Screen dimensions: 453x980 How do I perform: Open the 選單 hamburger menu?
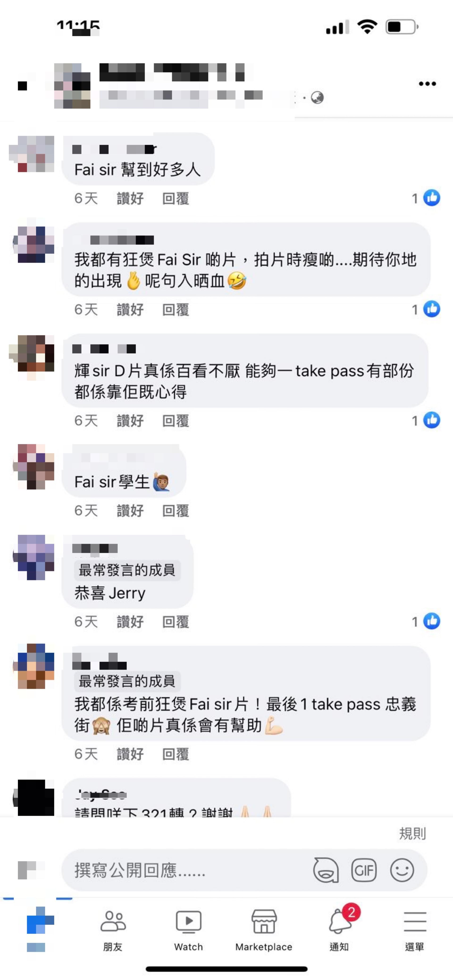[x=415, y=930]
